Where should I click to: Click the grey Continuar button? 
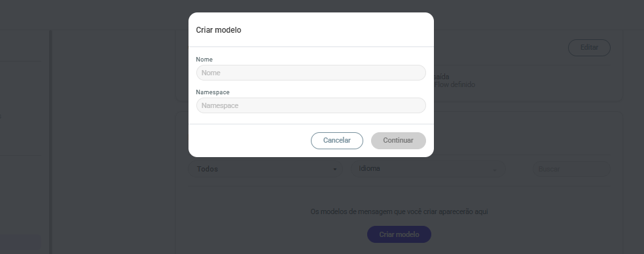pos(398,141)
